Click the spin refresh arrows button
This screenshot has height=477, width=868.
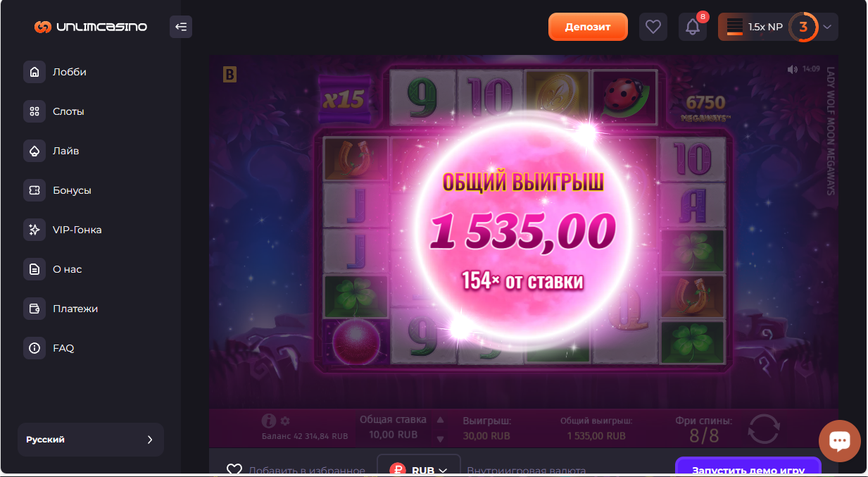(764, 430)
